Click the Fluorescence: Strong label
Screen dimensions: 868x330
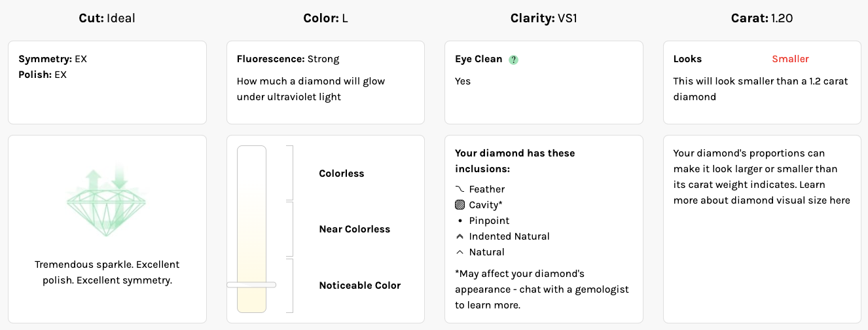click(x=288, y=59)
